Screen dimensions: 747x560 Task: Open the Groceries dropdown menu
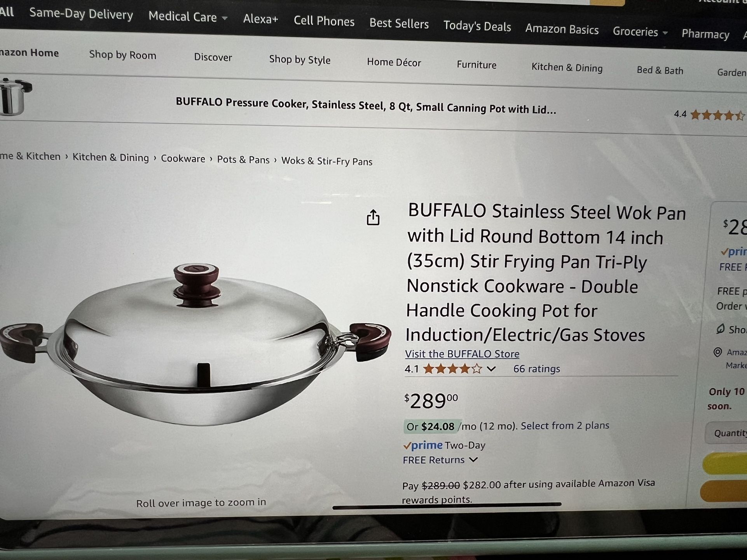[x=640, y=31]
